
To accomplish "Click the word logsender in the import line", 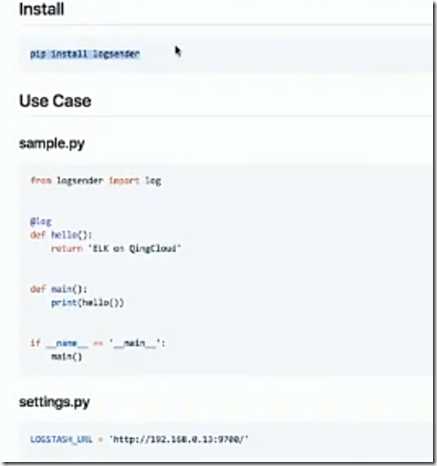I will point(80,181).
